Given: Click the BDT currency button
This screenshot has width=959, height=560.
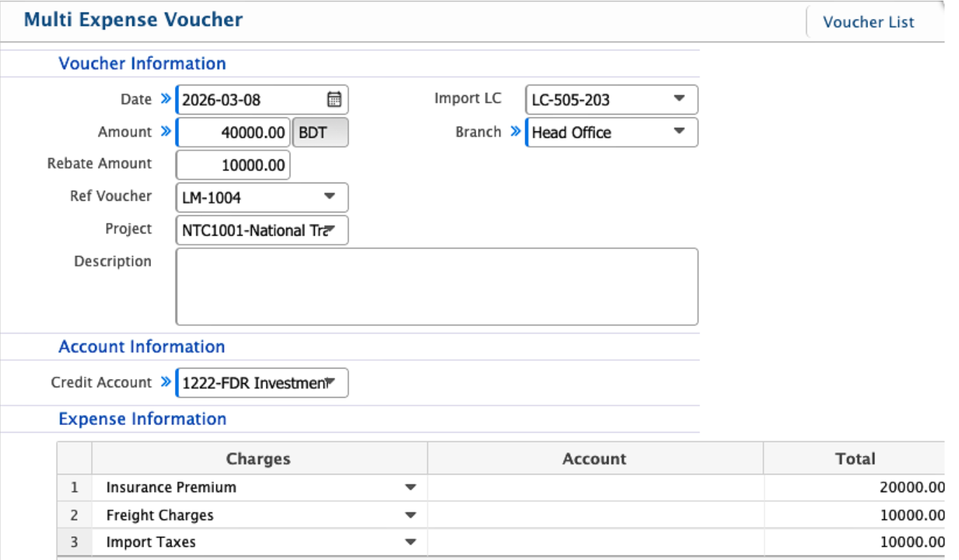Looking at the screenshot, I should coord(320,132).
